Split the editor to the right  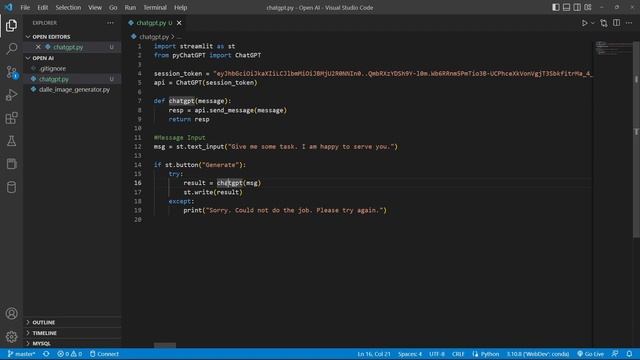[616, 23]
